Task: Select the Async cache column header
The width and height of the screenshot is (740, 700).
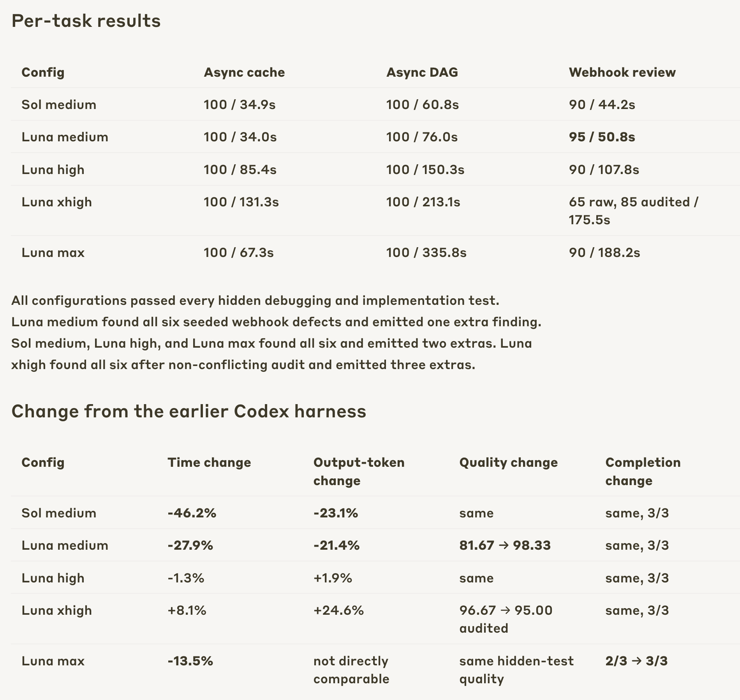Action: [x=244, y=72]
